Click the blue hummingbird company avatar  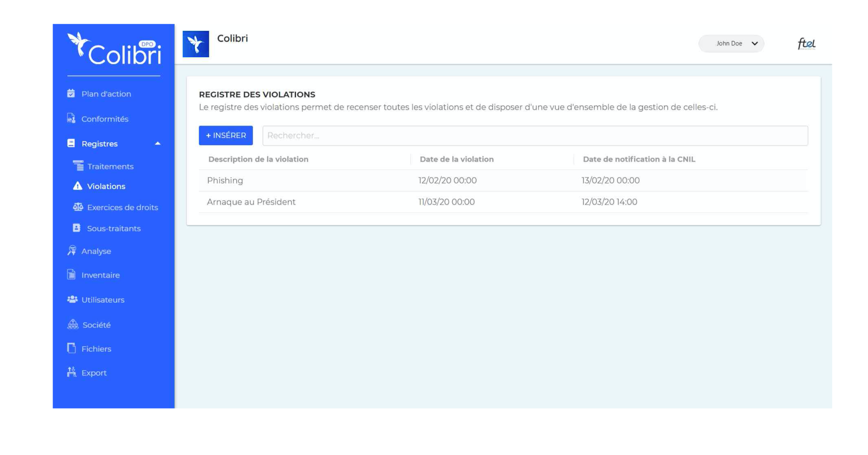tap(196, 44)
